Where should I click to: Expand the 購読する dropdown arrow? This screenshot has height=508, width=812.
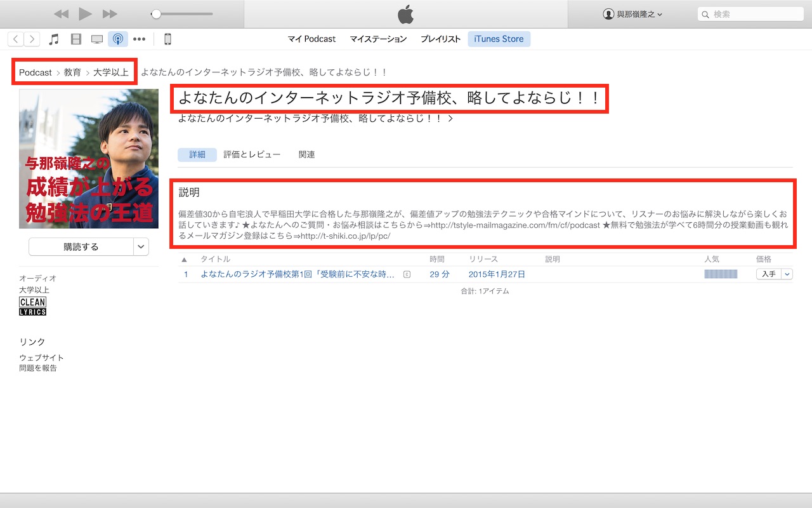point(141,247)
